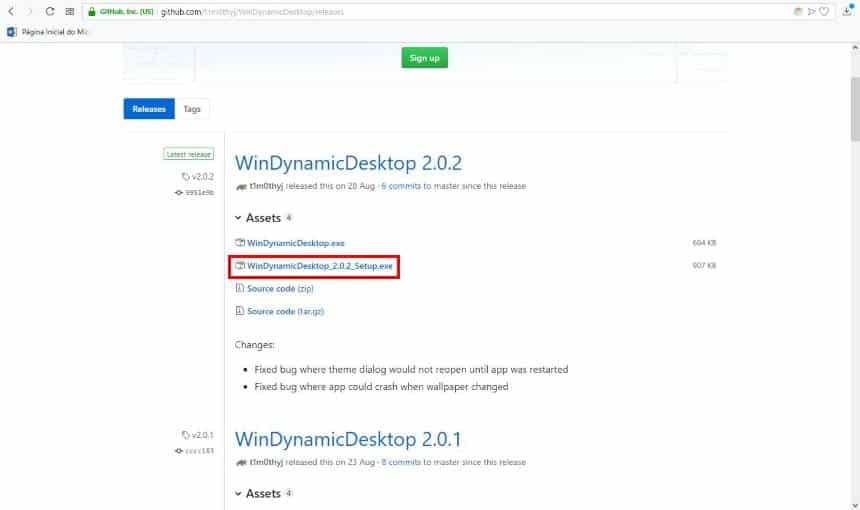Click the green padlock security icon
The image size is (860, 510).
point(92,12)
